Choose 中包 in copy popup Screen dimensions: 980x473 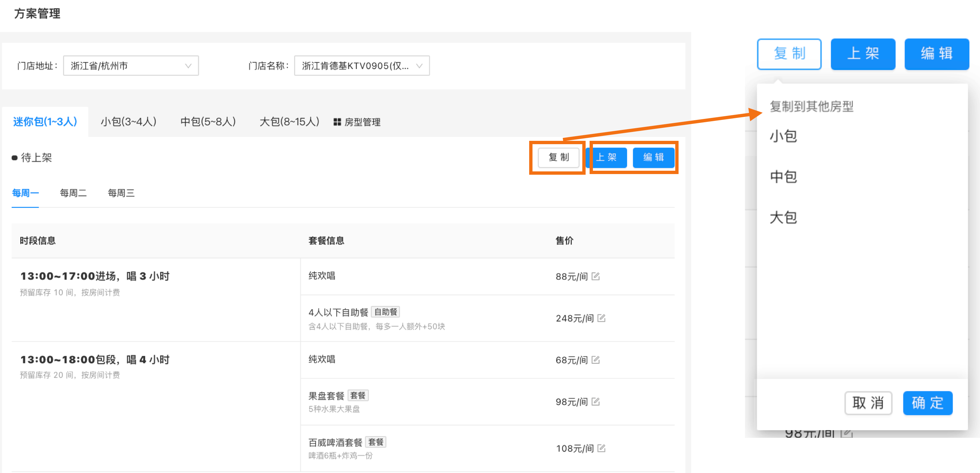tap(783, 177)
